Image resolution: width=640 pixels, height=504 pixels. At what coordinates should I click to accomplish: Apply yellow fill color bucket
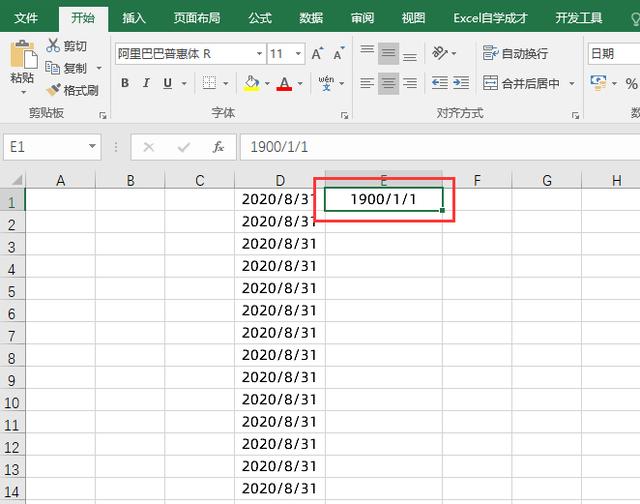[x=252, y=83]
